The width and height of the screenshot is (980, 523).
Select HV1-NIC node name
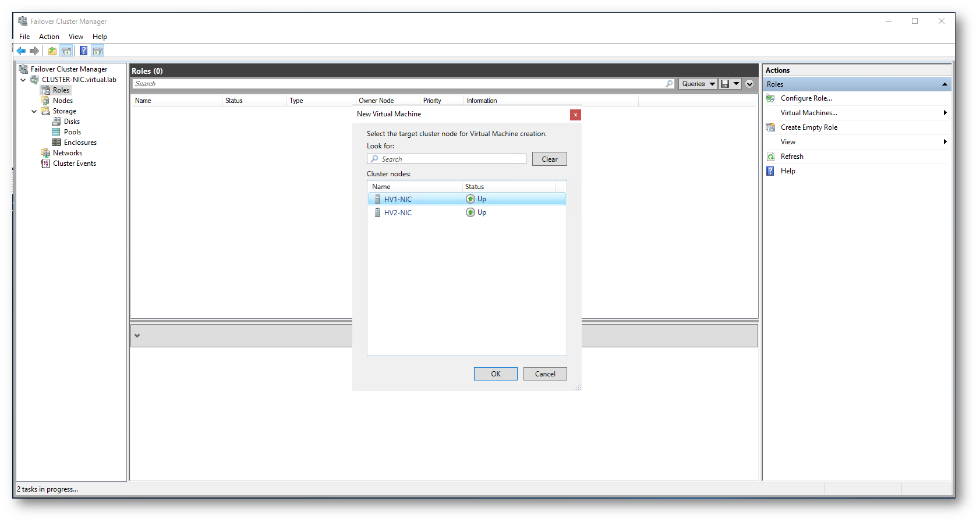click(x=398, y=199)
